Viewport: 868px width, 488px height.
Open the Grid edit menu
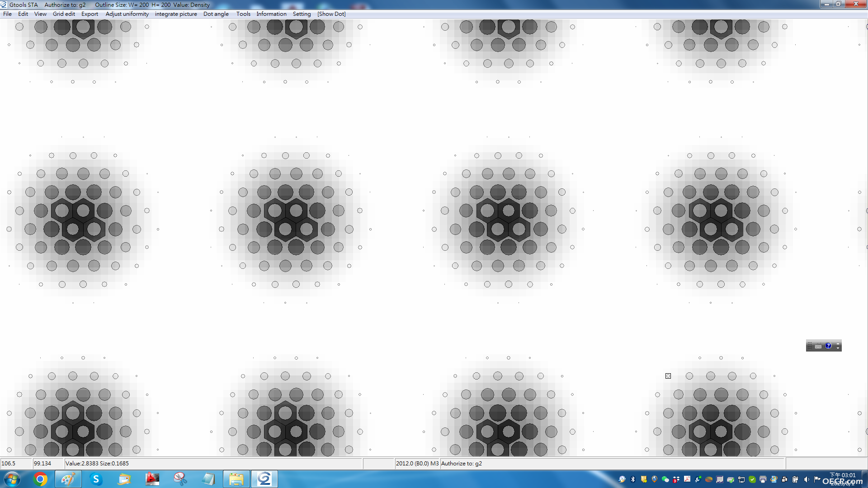(x=64, y=14)
